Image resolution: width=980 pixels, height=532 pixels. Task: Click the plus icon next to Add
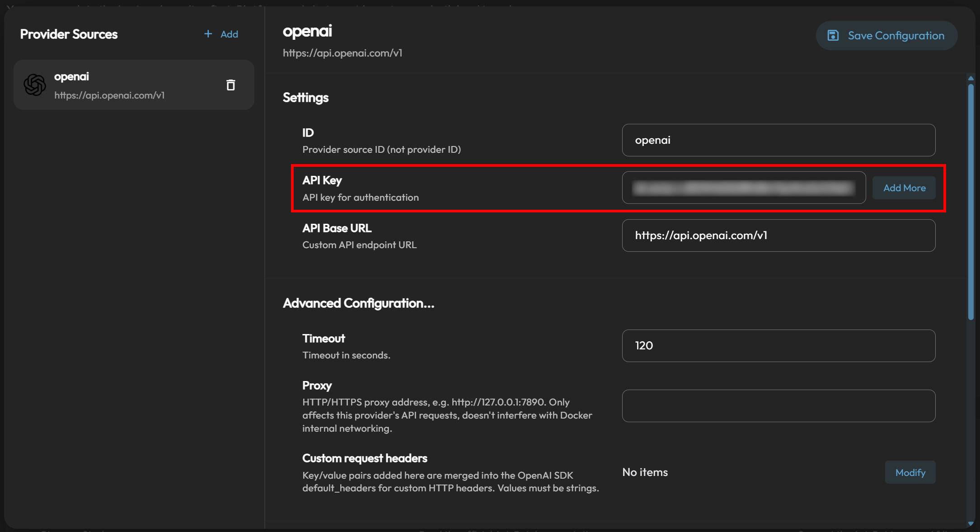click(208, 34)
